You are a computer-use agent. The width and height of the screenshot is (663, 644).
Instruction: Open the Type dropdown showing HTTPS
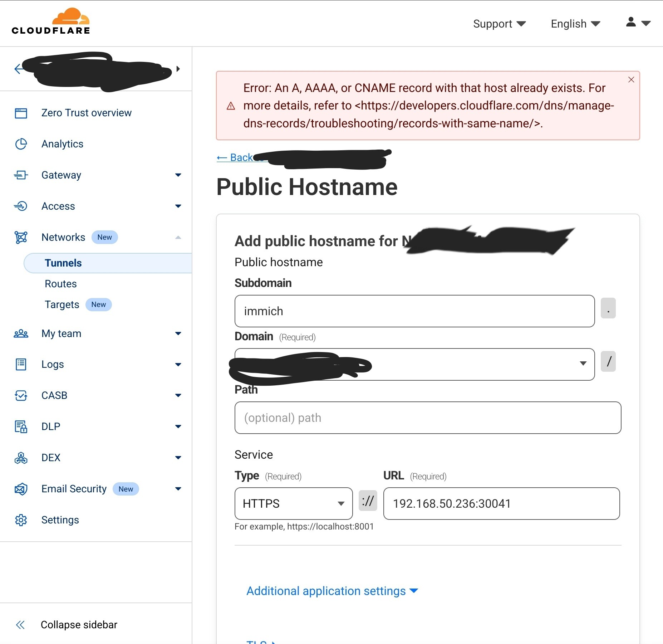(294, 503)
